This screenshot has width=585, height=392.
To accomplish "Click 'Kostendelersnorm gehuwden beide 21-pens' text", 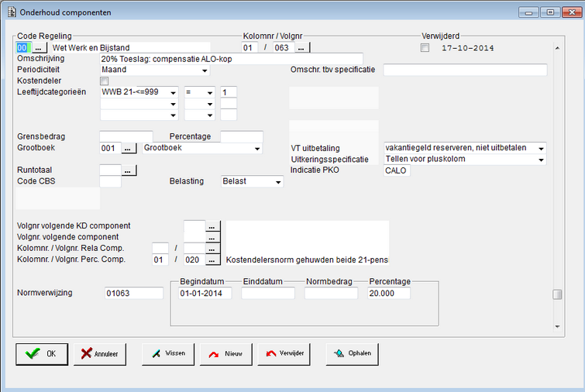I will click(307, 260).
